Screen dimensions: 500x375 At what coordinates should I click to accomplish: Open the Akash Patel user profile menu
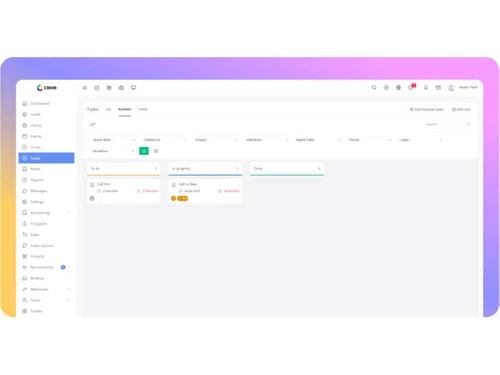tap(463, 87)
